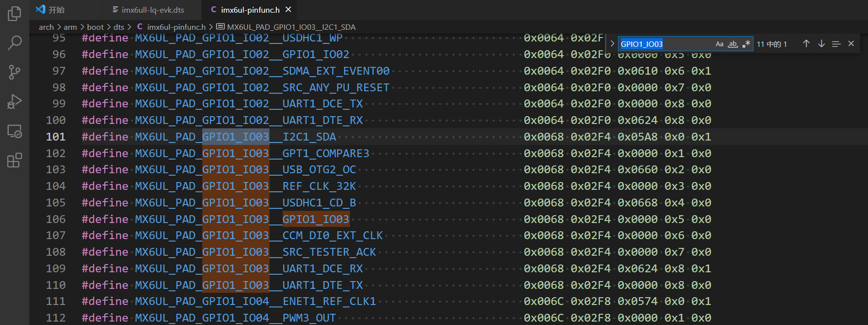
Task: Click MX6UL_PAD_GPIO1_IO03__GPIO1_IO03 macro name
Action: 242,219
